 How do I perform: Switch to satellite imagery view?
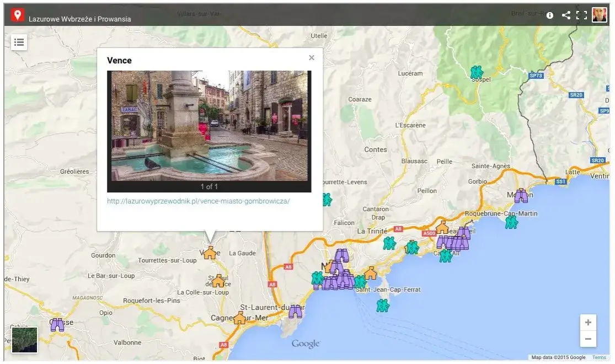click(25, 340)
